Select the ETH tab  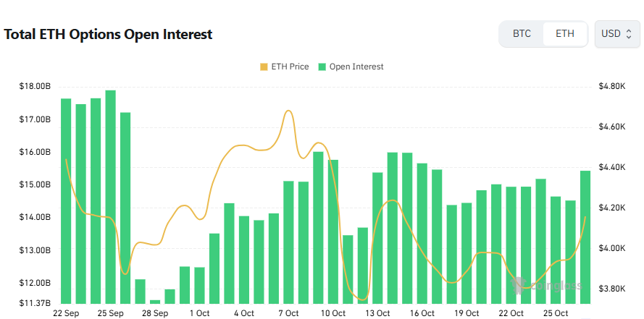pyautogui.click(x=565, y=34)
